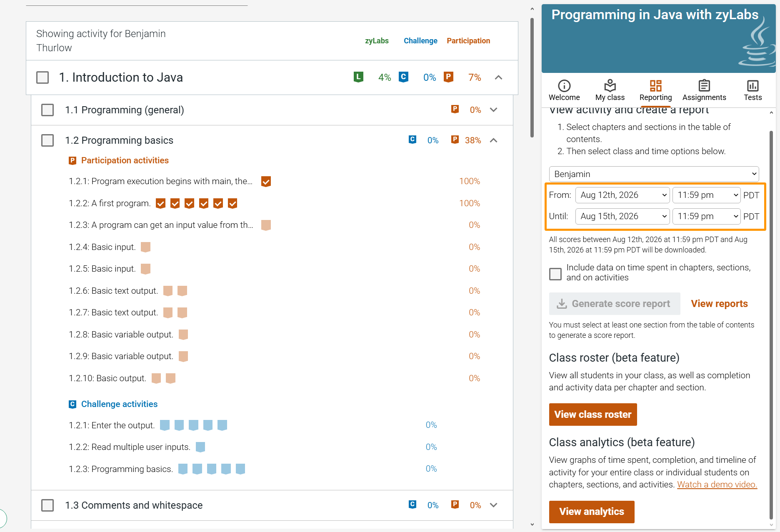Screen dimensions: 780x532
Task: Click the Generate score report button
Action: pos(615,304)
